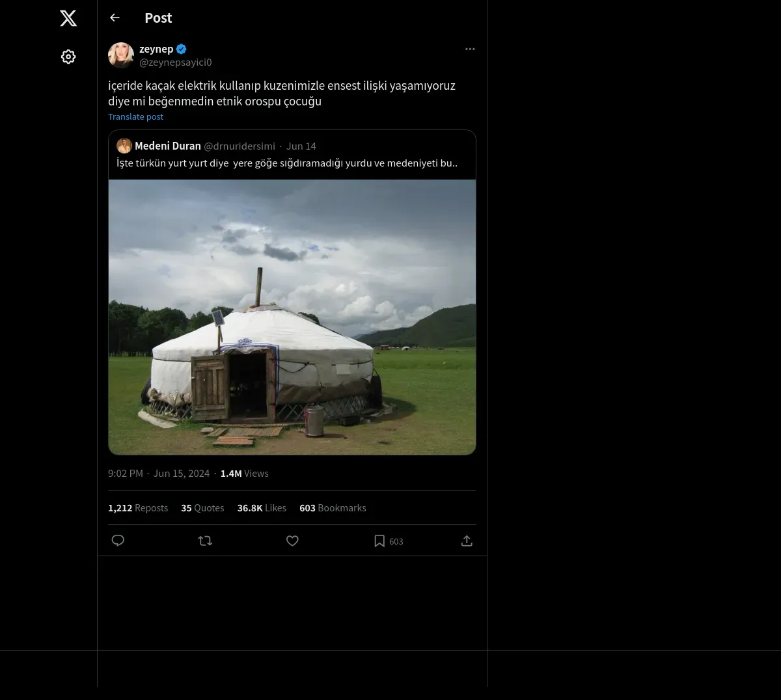Share the post via the share icon
Image resolution: width=781 pixels, height=700 pixels.
tap(467, 541)
